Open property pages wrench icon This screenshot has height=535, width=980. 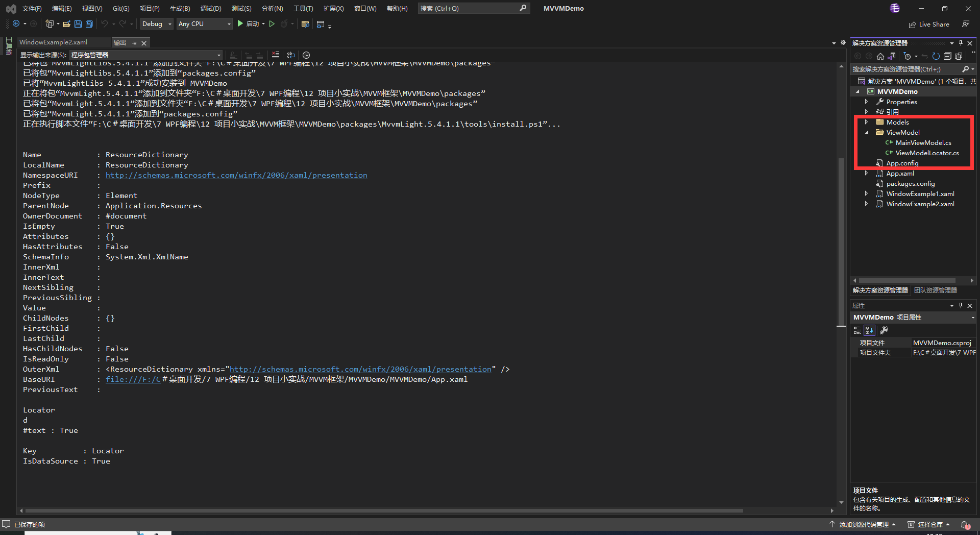point(884,330)
